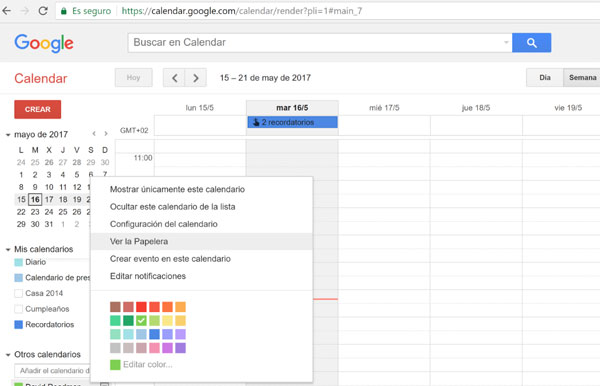The height and width of the screenshot is (386, 600).
Task: Open the jue 18/5 day header
Action: [x=476, y=108]
